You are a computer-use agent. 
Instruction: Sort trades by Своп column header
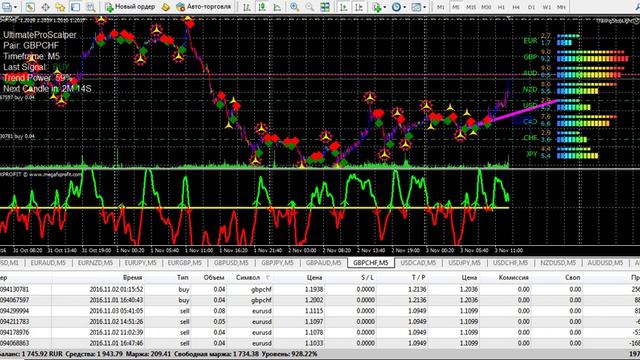pos(572,278)
